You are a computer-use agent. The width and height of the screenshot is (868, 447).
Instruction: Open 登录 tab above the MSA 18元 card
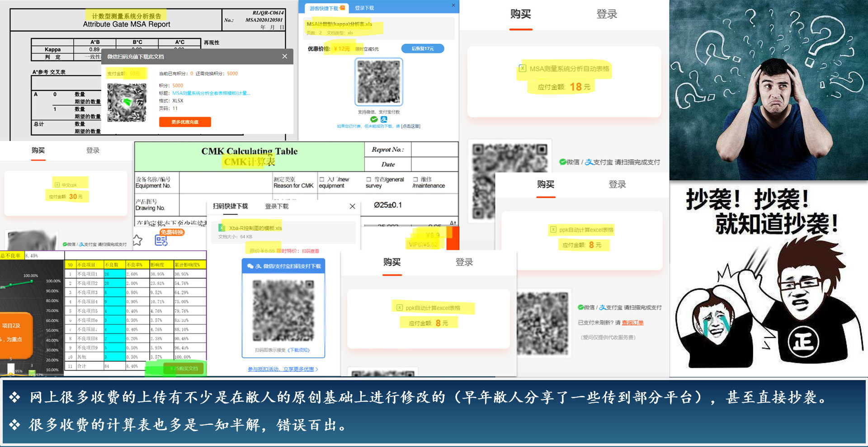pyautogui.click(x=606, y=14)
